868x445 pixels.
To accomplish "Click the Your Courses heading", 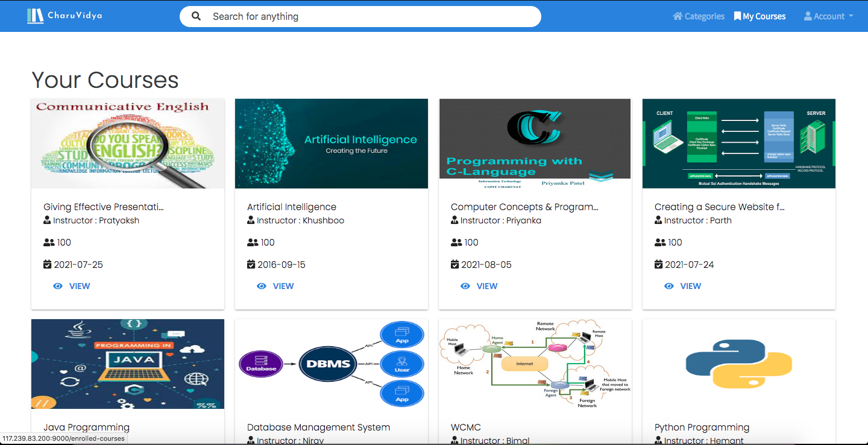I will (x=105, y=80).
